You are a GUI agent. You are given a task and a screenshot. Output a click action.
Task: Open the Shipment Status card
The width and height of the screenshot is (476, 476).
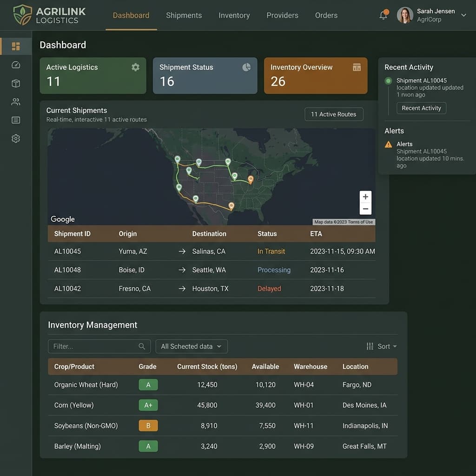[x=205, y=76]
